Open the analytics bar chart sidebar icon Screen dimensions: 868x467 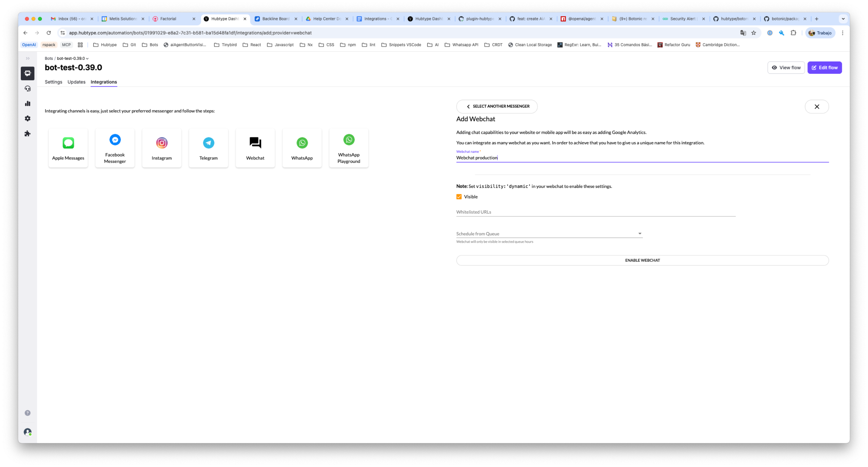(28, 103)
